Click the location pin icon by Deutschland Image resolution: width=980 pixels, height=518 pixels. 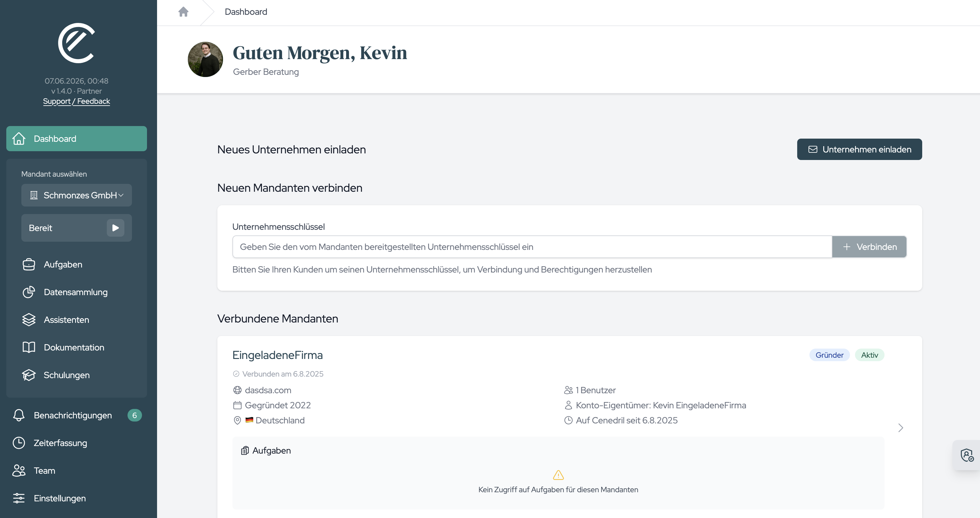(x=237, y=420)
